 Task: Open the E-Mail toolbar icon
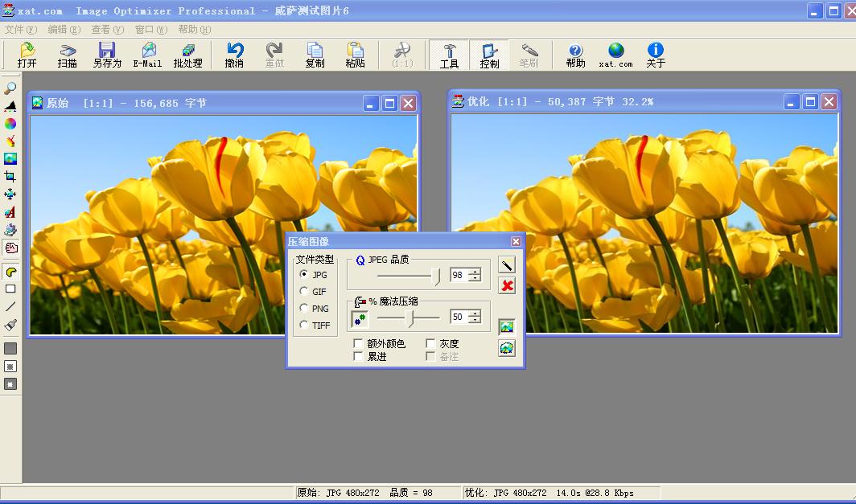[147, 55]
